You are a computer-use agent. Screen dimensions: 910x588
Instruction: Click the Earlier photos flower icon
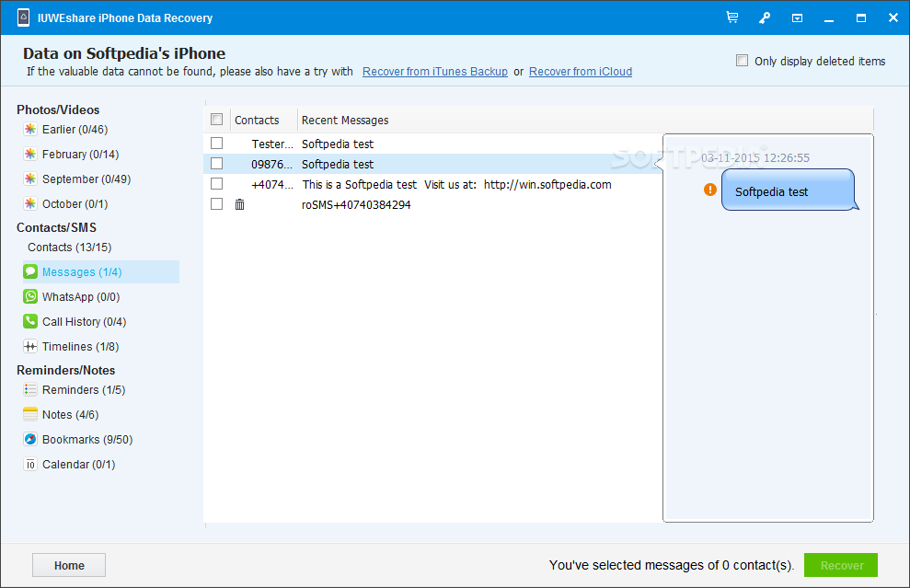tap(30, 129)
